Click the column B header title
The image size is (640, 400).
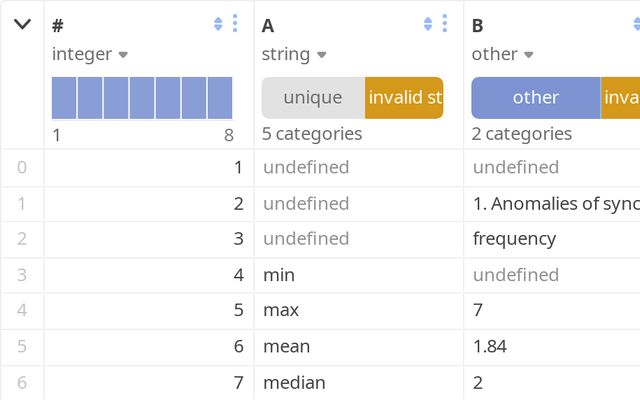pyautogui.click(x=478, y=26)
